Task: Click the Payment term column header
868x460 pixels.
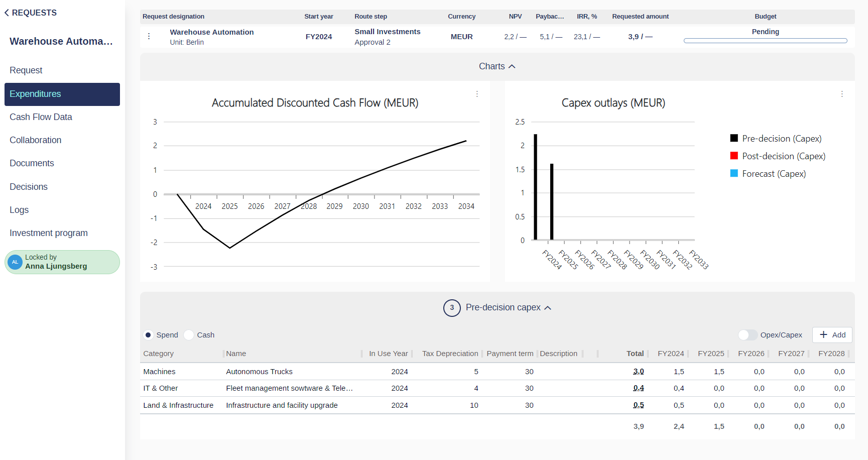Action: [x=510, y=354]
